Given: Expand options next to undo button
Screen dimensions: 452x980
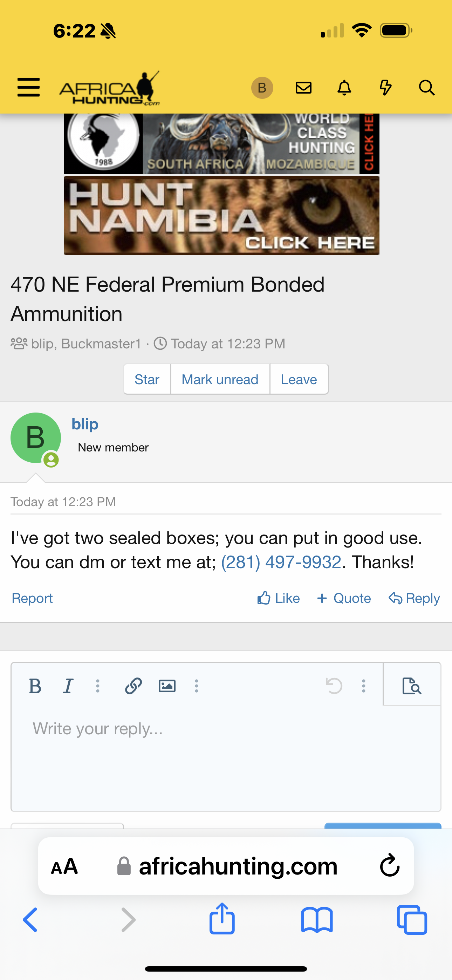Looking at the screenshot, I should point(364,686).
